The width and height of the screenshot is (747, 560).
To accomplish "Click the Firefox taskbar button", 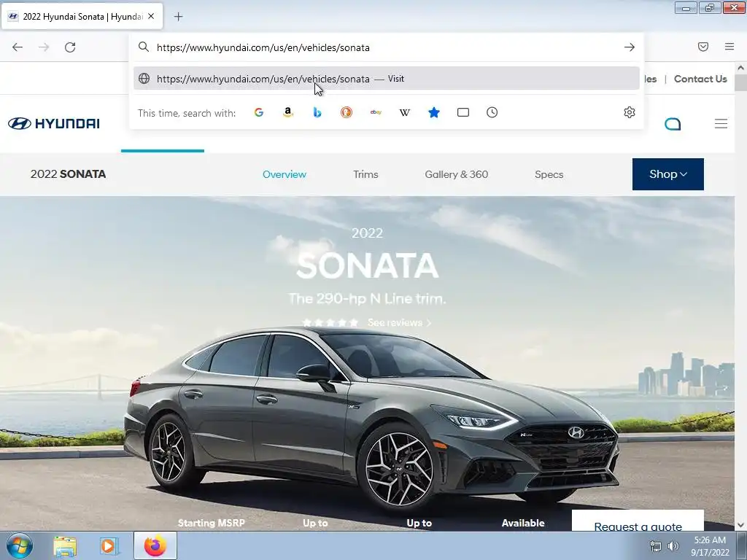I will (155, 545).
